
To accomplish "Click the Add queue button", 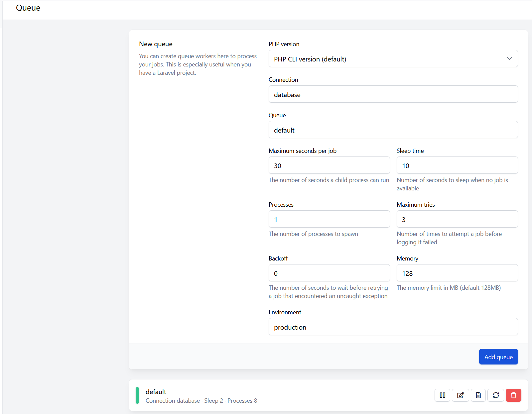I will [x=498, y=357].
